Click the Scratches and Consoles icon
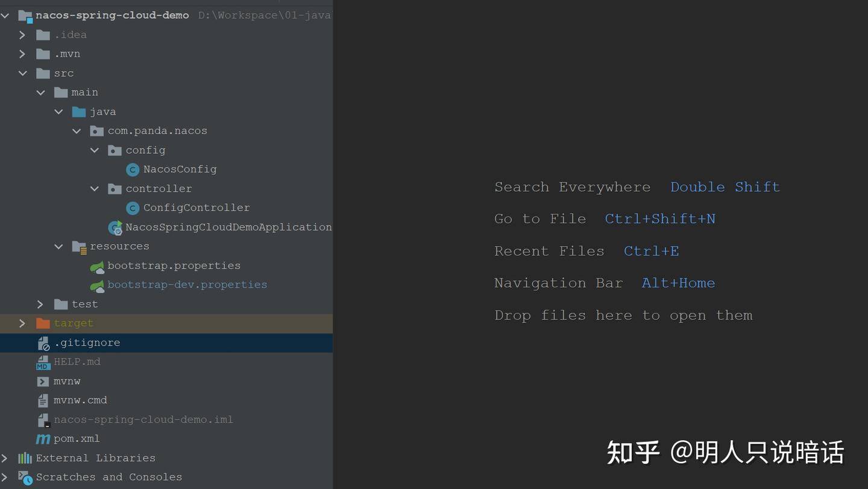The width and height of the screenshot is (868, 489). tap(25, 477)
